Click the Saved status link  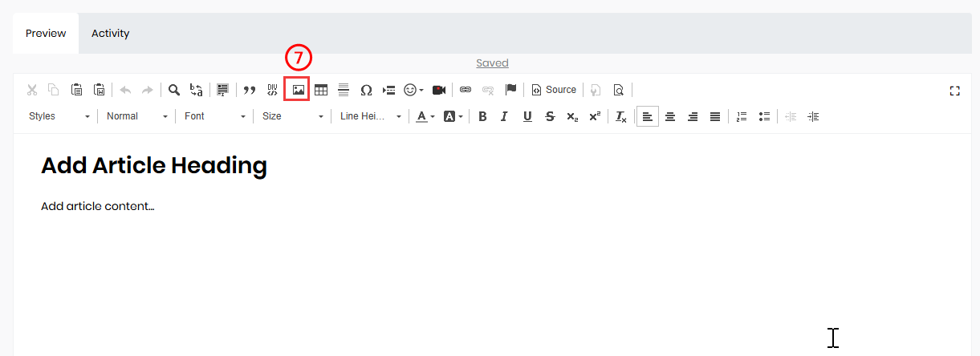492,63
